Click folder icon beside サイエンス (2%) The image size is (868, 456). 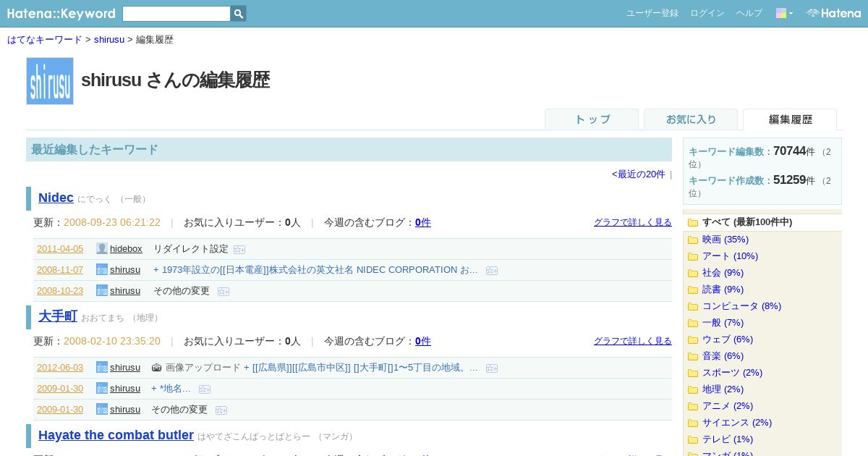(693, 423)
